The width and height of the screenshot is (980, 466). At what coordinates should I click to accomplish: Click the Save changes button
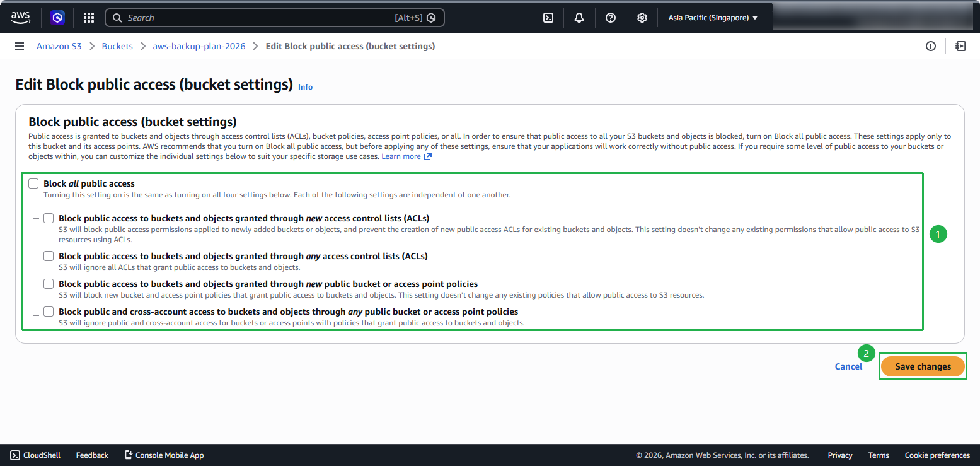tap(923, 366)
